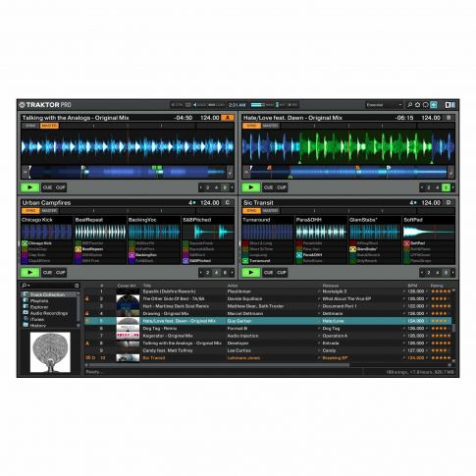Click the Audio Recordings folder icon
Viewport: 476px width, 476px height.
pyautogui.click(x=26, y=313)
